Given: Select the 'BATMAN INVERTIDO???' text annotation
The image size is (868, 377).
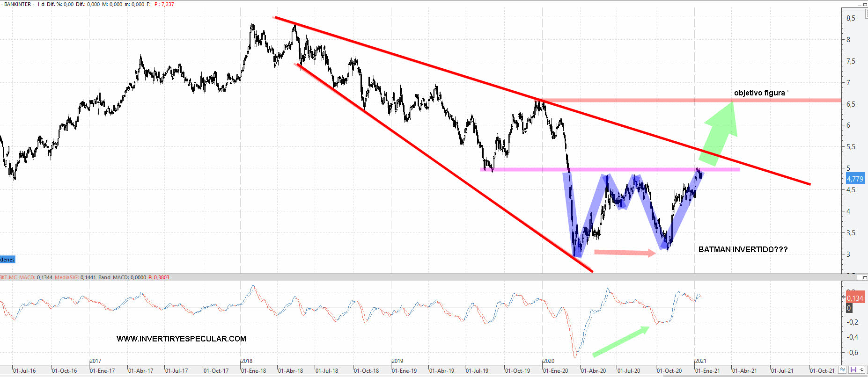Looking at the screenshot, I should point(743,249).
